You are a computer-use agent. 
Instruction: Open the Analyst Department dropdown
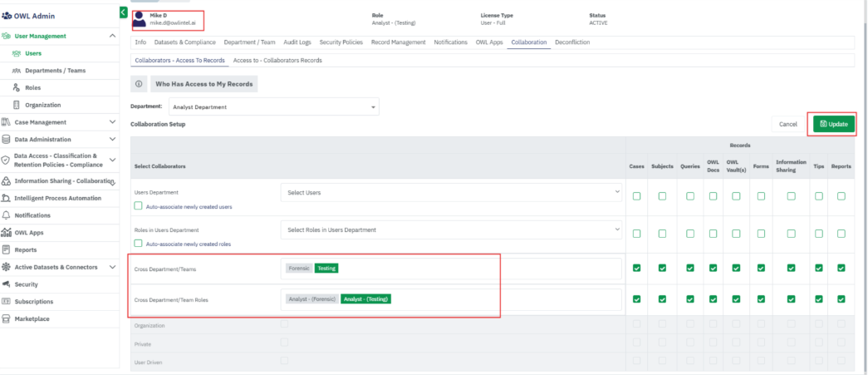[273, 106]
